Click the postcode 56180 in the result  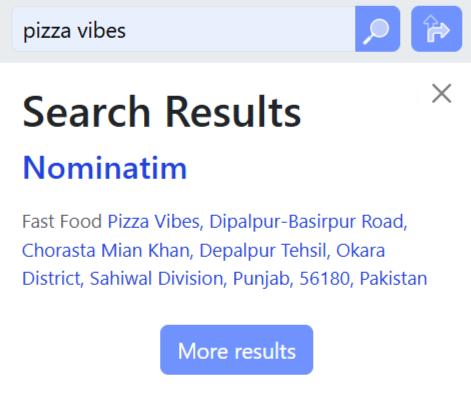click(326, 278)
